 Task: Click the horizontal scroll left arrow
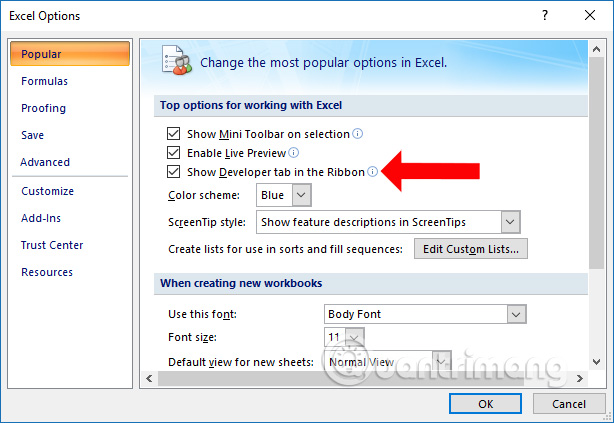[149, 378]
